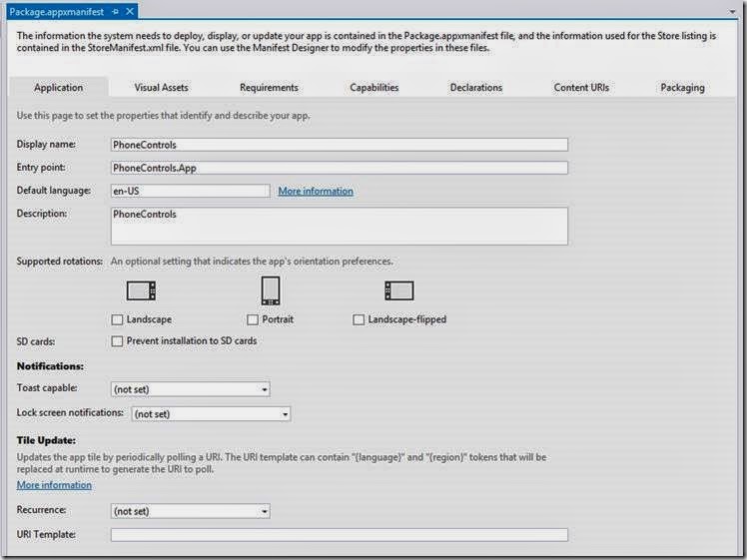Open the Recurrence dropdown
The width and height of the screenshot is (747, 560).
pyautogui.click(x=191, y=511)
